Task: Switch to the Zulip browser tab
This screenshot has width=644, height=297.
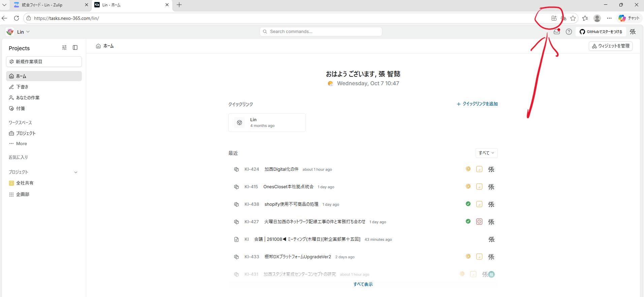Action: (x=51, y=5)
